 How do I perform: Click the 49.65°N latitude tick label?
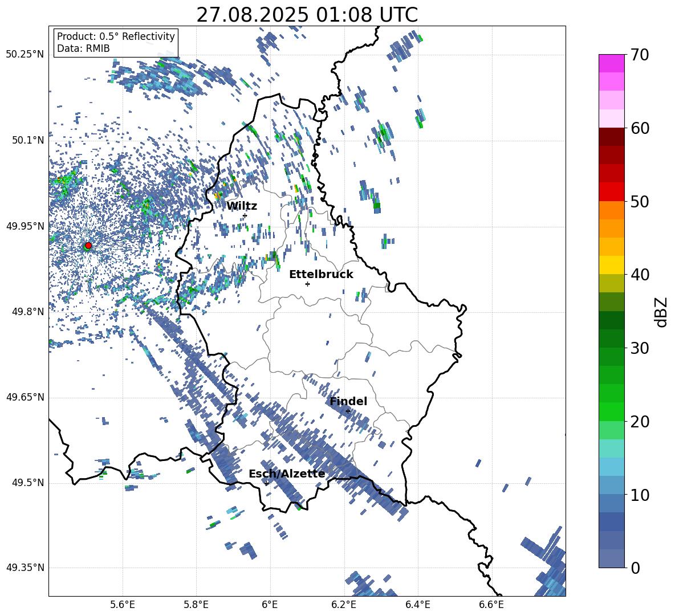tap(25, 397)
